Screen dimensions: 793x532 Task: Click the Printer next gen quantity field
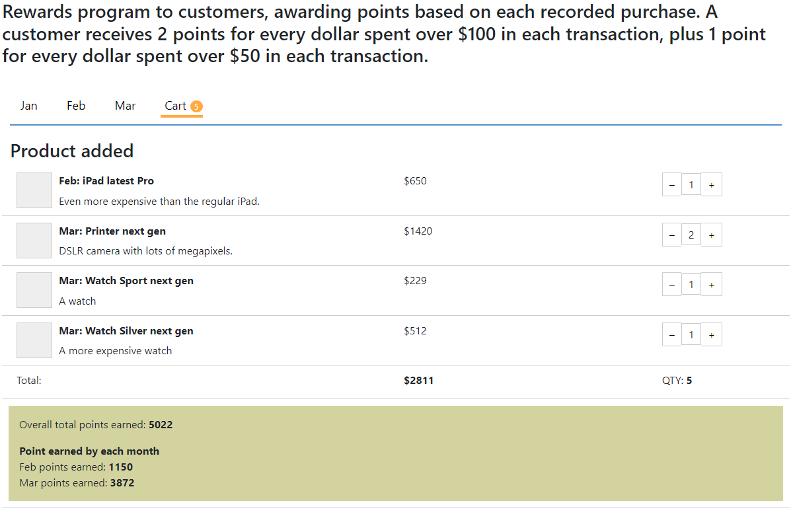pos(691,235)
